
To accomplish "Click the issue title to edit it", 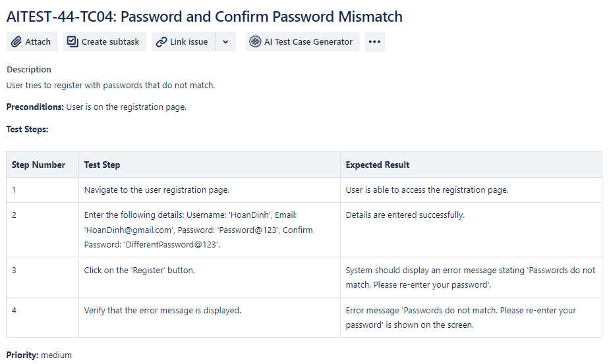I will [204, 16].
